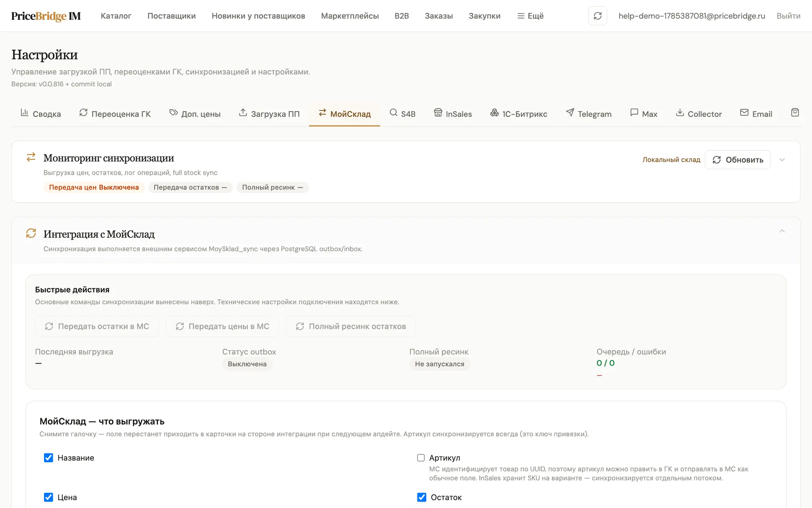
Task: Click the Полный ресинк status badge
Action: (x=272, y=188)
